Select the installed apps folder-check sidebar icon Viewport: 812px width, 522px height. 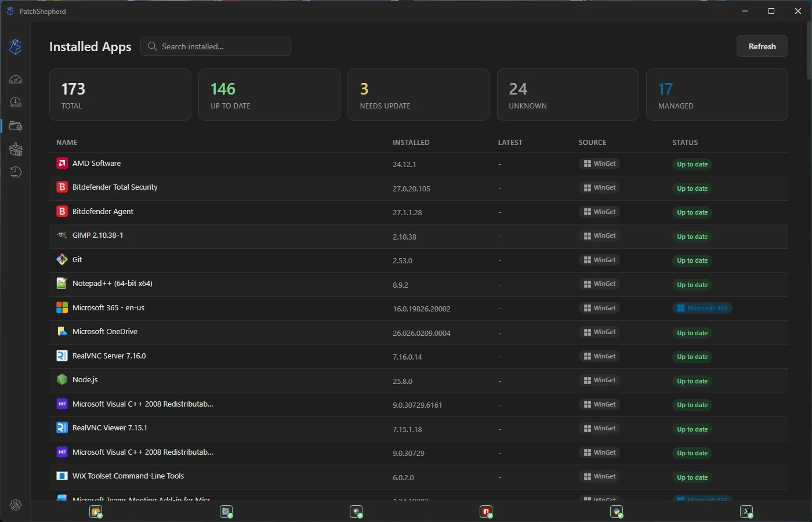[16, 126]
